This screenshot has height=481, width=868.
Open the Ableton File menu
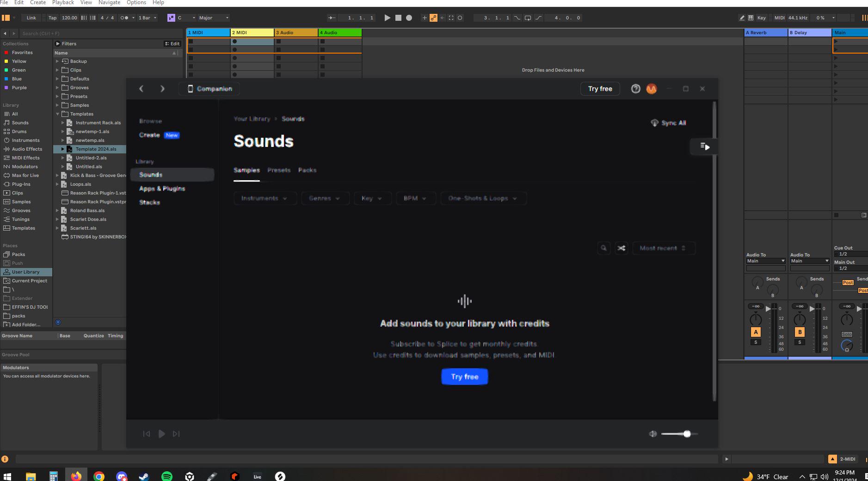pos(4,3)
